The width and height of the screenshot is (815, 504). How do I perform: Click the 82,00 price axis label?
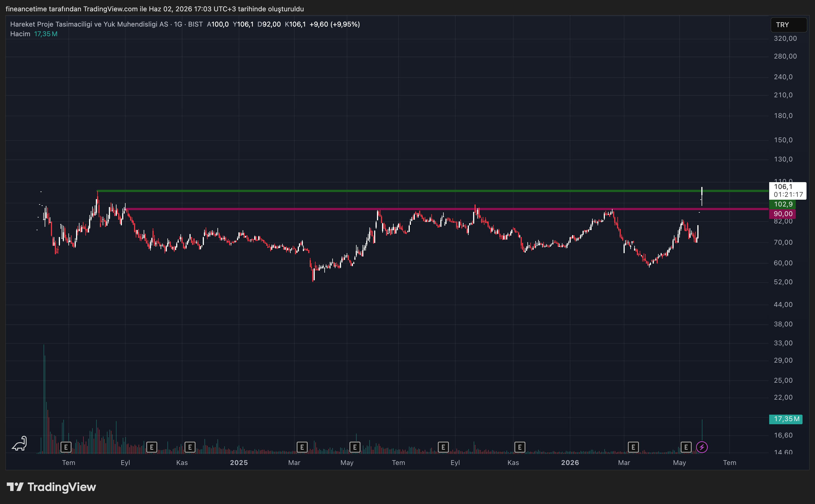[783, 221]
